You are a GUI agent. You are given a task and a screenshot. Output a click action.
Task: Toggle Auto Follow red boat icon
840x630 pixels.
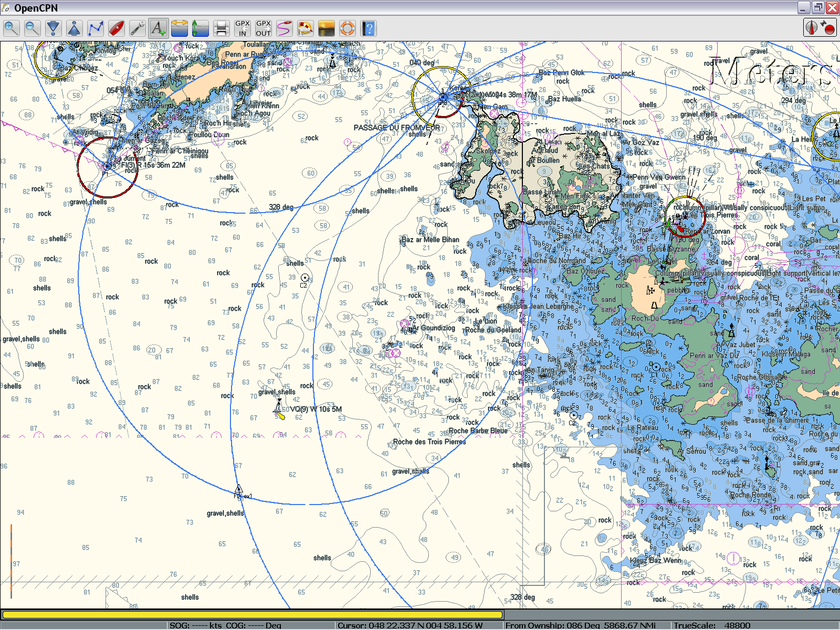coord(116,28)
